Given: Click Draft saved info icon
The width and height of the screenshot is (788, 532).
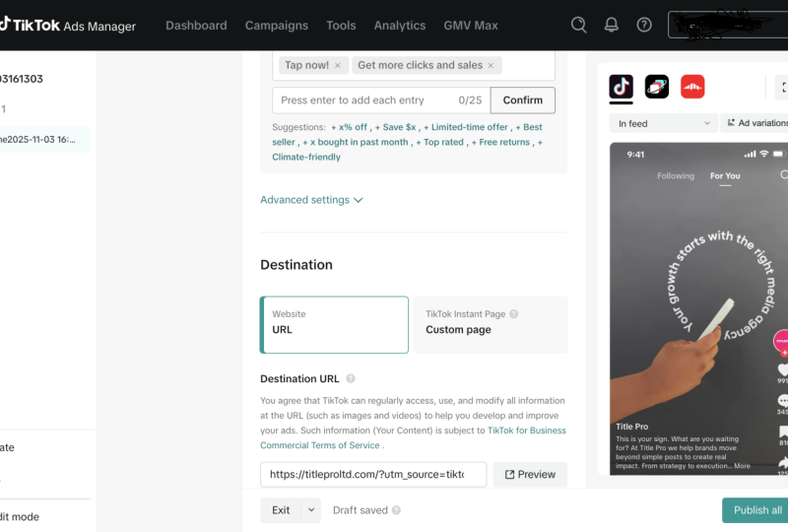Looking at the screenshot, I should coord(396,510).
